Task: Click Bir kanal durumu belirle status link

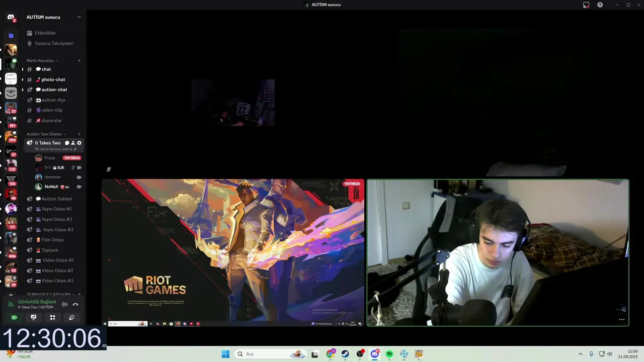Action: pos(55,149)
